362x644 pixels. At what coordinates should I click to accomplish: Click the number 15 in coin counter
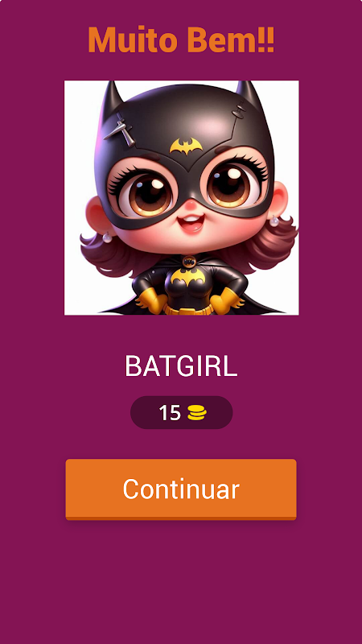pos(170,413)
